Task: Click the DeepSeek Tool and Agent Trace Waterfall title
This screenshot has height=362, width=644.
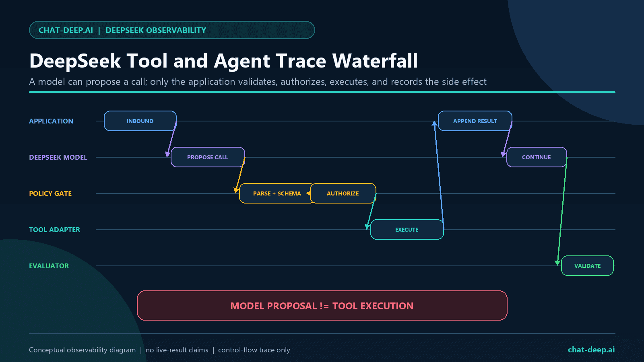Action: point(224,61)
